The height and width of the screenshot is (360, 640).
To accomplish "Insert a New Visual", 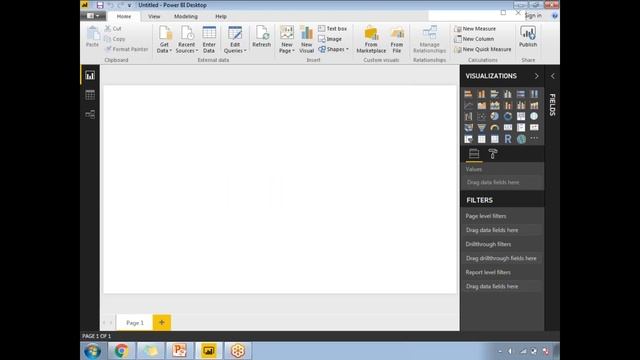I will (x=306, y=40).
